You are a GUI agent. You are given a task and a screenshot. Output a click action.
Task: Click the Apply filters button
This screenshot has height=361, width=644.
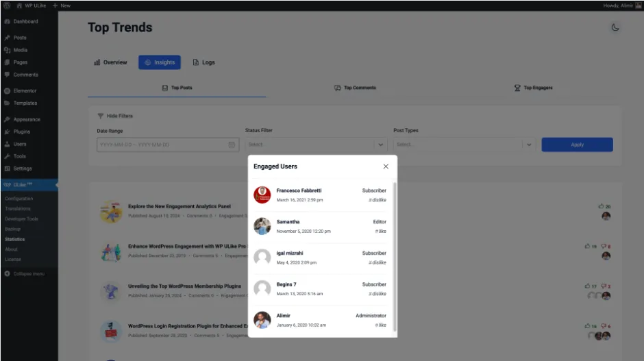pos(577,145)
